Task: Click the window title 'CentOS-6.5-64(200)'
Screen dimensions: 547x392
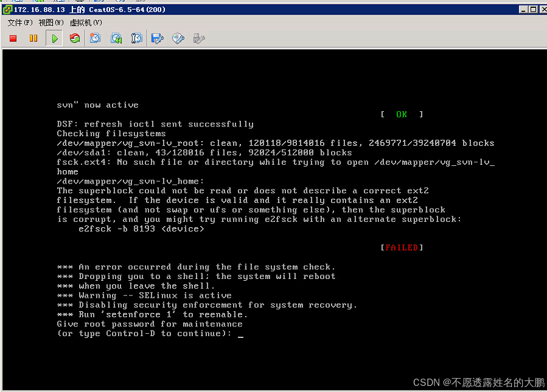Action: [x=127, y=10]
